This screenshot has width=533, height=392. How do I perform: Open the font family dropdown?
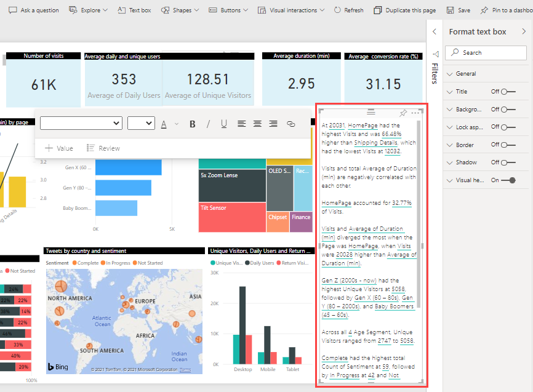(81, 123)
